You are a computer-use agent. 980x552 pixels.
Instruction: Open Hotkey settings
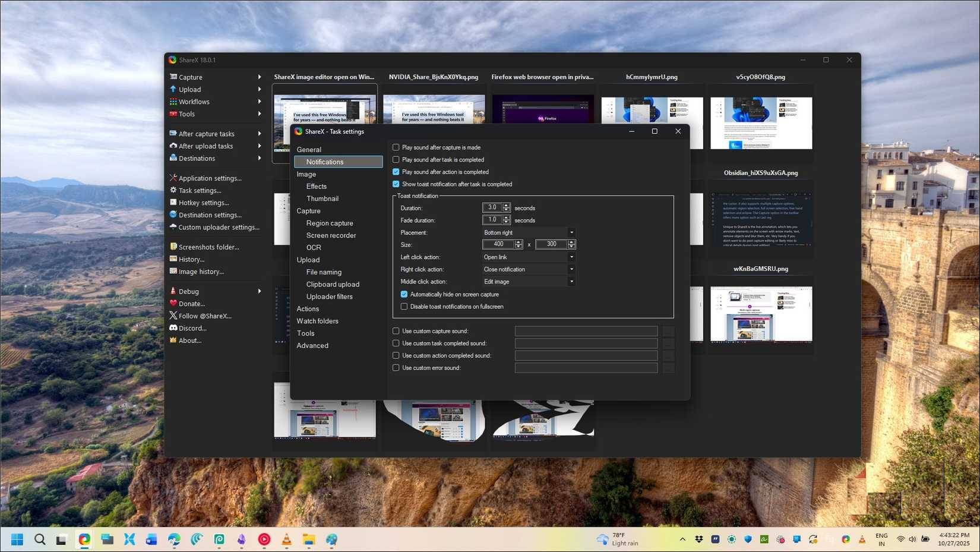coord(203,202)
